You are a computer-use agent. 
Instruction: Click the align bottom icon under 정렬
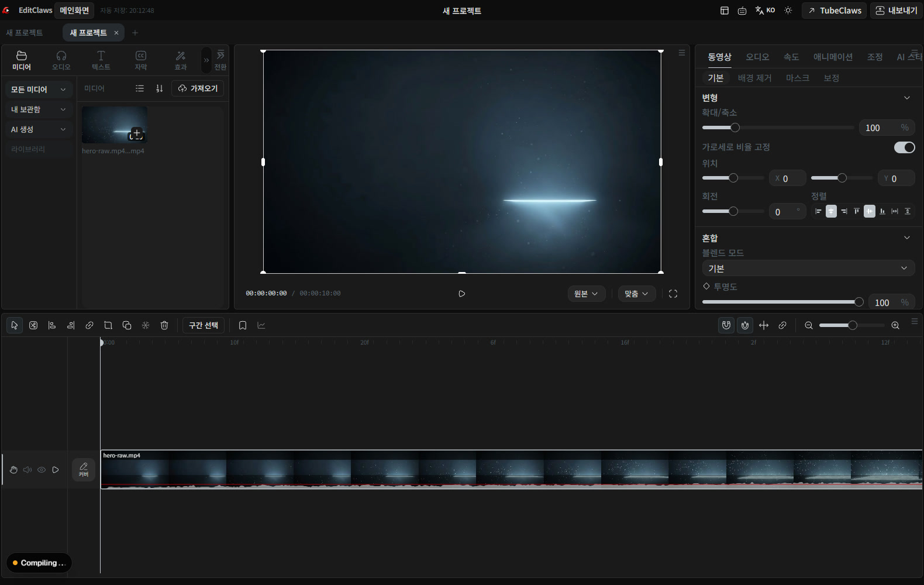[x=882, y=211]
